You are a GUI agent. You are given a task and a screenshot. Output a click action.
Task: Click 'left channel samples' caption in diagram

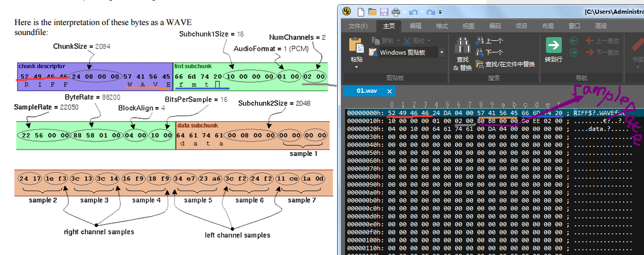pos(237,235)
